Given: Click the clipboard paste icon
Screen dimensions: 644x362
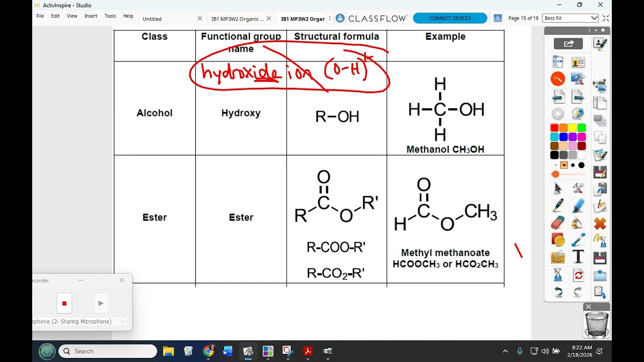Looking at the screenshot, I should click(600, 292).
